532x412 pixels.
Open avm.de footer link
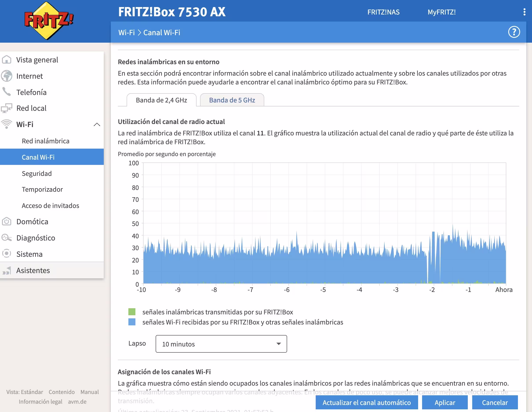tap(77, 401)
